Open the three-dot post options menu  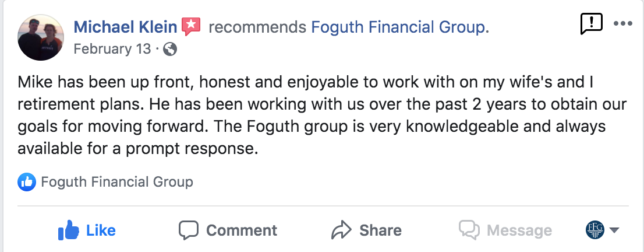(622, 24)
